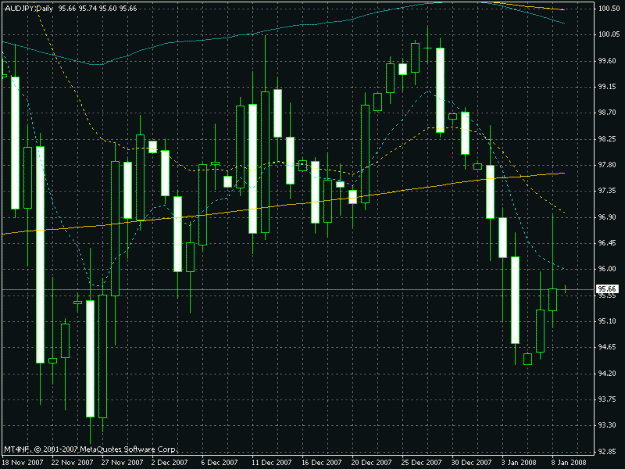Click the 98.70 price scale value
Screen dimensions: 625x469
tap(608, 113)
